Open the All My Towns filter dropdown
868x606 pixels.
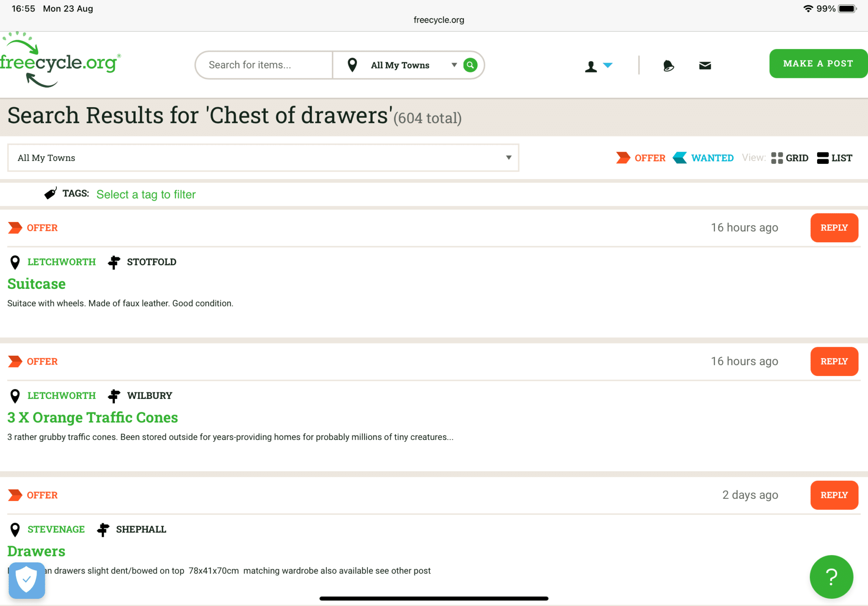pyautogui.click(x=263, y=158)
